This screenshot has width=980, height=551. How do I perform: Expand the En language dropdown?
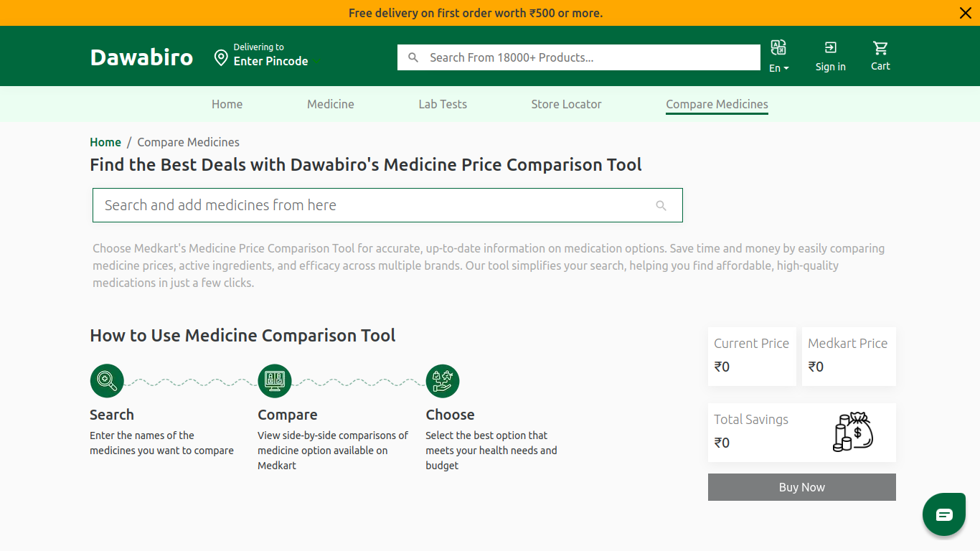pos(779,68)
